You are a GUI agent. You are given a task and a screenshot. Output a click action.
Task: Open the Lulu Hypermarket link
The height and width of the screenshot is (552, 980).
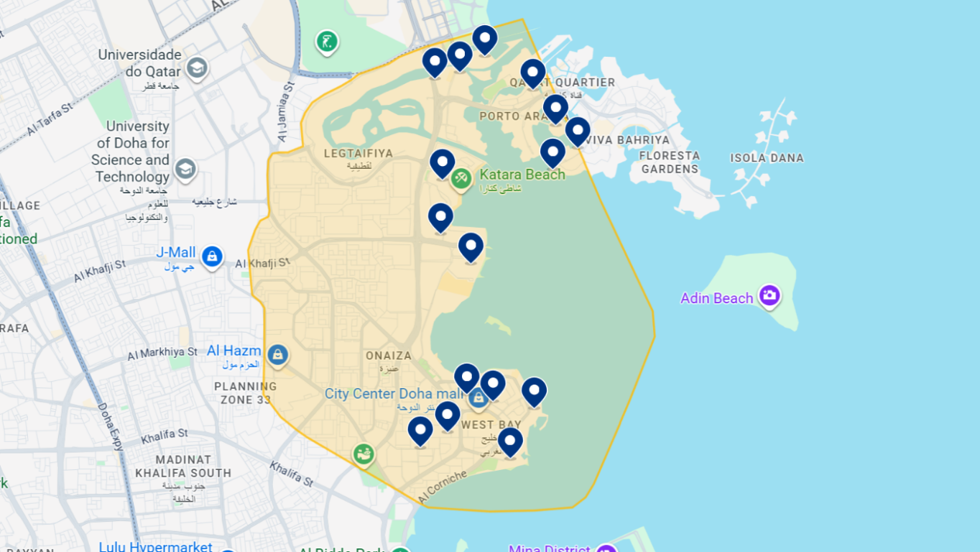pos(155,546)
